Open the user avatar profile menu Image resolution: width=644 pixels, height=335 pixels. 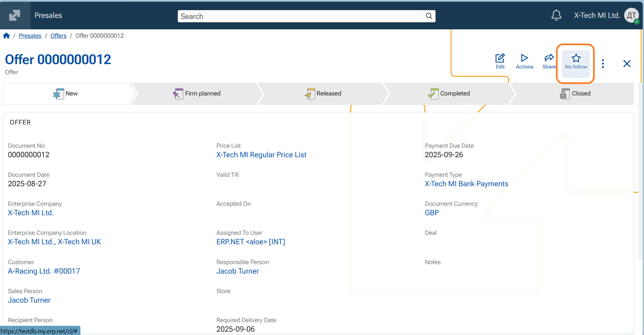pos(631,16)
